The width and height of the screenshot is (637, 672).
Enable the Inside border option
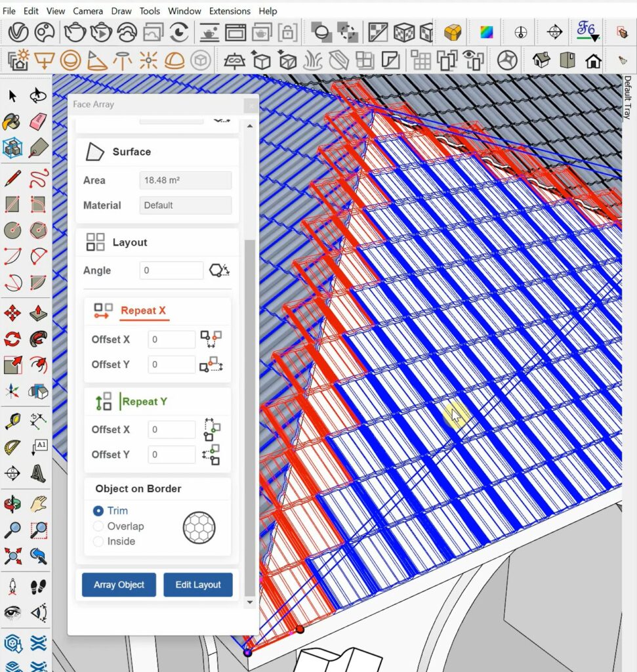[98, 541]
